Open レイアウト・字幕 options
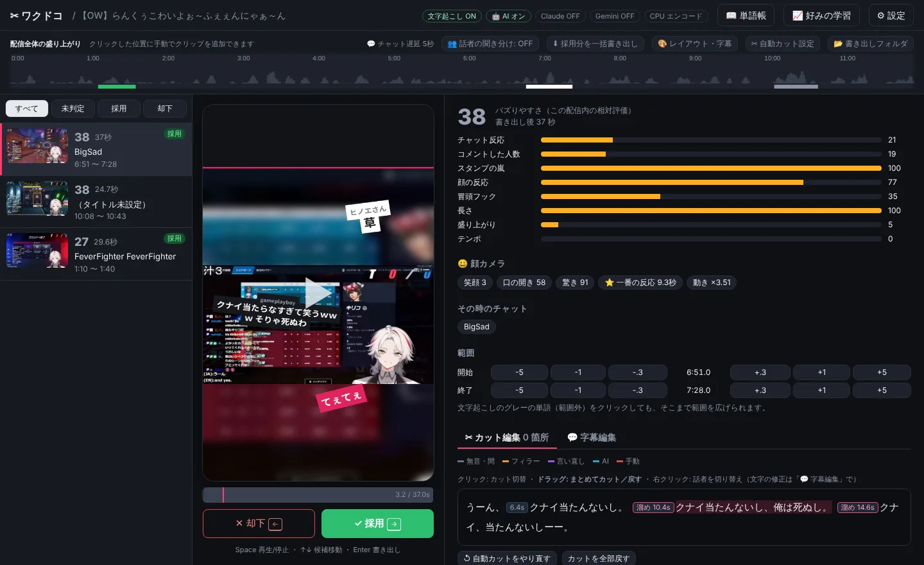The width and height of the screenshot is (924, 565). 695,44
